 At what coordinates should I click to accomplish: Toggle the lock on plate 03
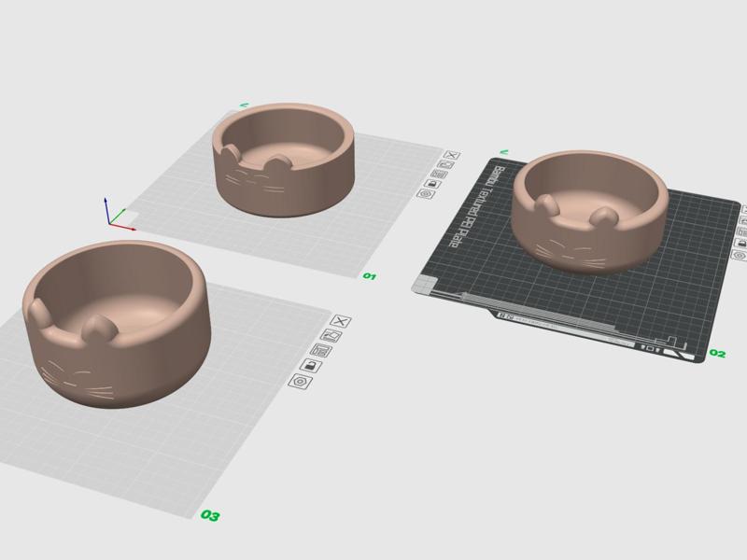(x=311, y=366)
